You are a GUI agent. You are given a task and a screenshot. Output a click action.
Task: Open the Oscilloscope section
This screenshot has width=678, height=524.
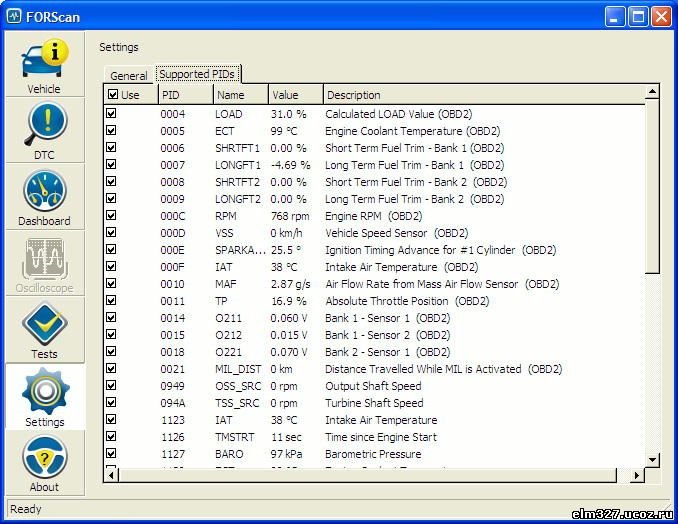(x=45, y=264)
